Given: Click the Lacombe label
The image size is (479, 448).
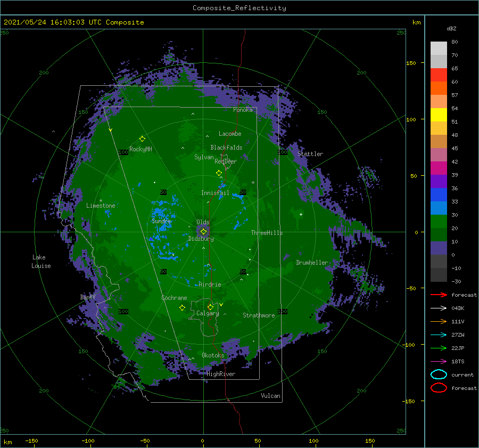Looking at the screenshot, I should 230,134.
